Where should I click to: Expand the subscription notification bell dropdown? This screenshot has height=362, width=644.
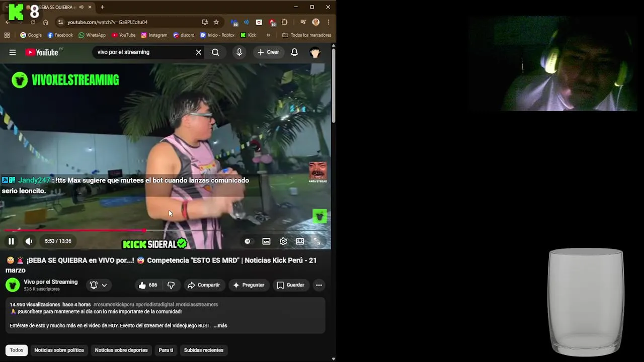[98, 285]
